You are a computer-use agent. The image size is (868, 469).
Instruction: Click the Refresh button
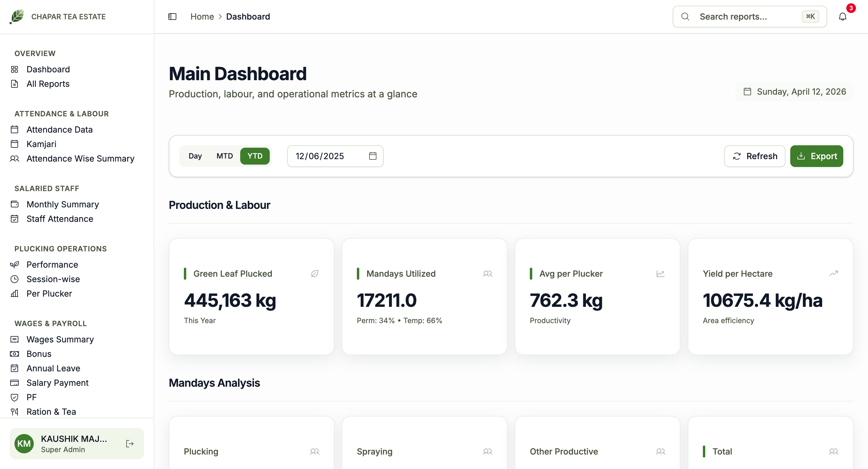754,156
